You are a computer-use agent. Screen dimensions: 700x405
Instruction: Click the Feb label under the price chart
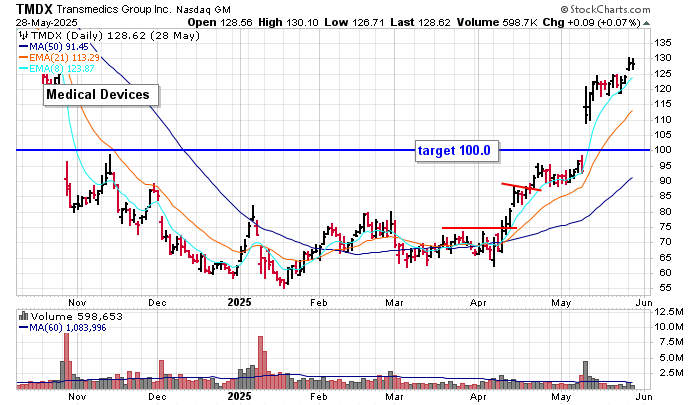(x=319, y=303)
